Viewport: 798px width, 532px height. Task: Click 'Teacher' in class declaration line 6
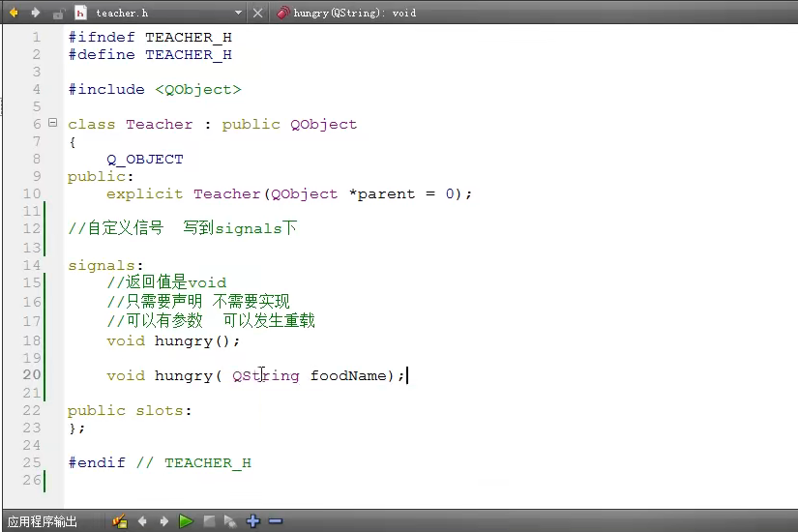pyautogui.click(x=160, y=124)
